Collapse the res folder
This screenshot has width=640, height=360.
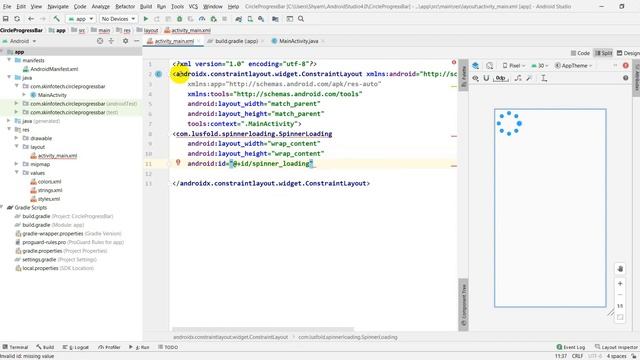click(x=9, y=129)
